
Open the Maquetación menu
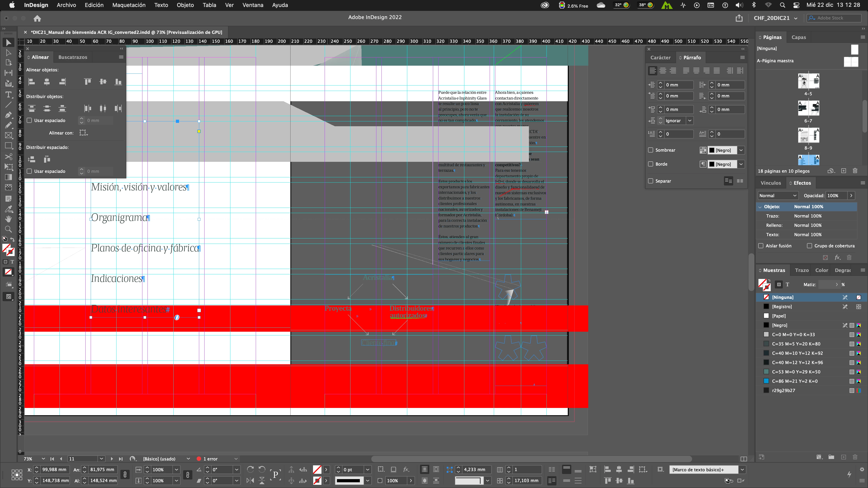tap(129, 5)
